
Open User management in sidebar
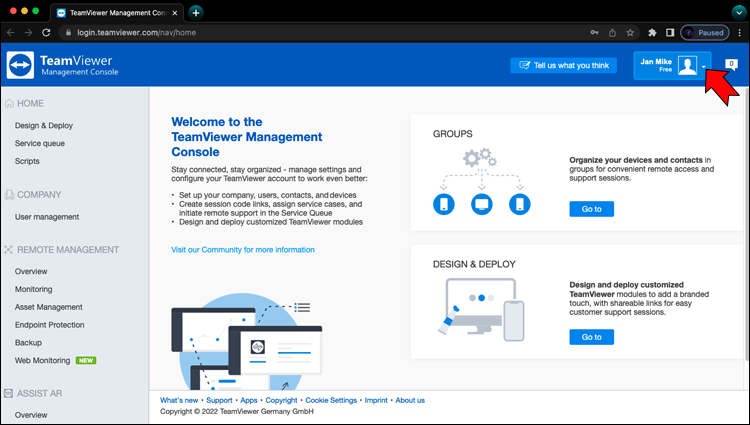pyautogui.click(x=47, y=217)
